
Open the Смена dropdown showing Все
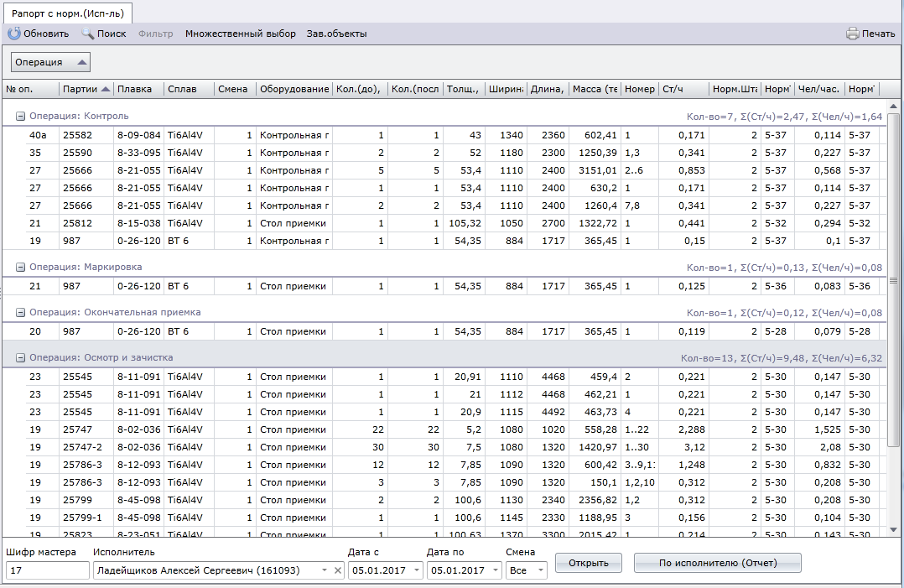pyautogui.click(x=540, y=570)
